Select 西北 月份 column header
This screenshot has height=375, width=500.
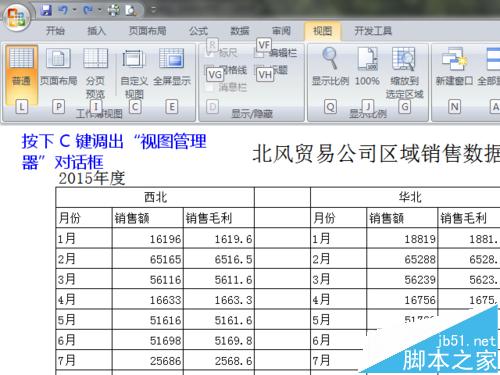pyautogui.click(x=84, y=218)
